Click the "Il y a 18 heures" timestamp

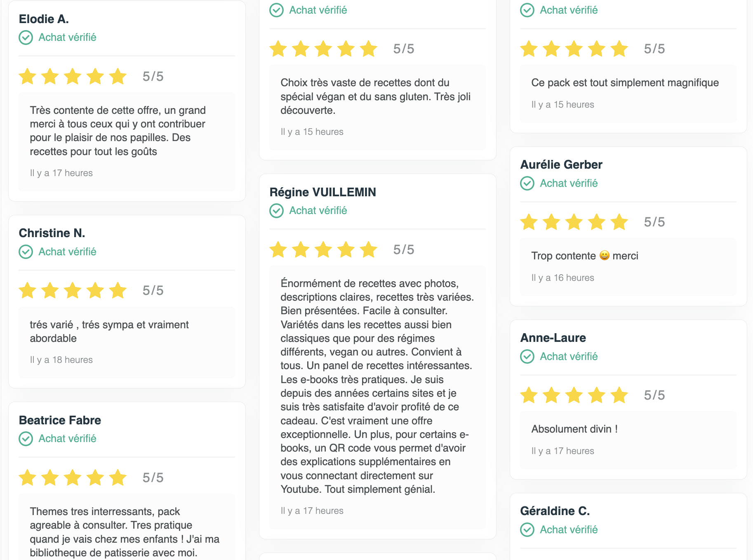(x=61, y=360)
